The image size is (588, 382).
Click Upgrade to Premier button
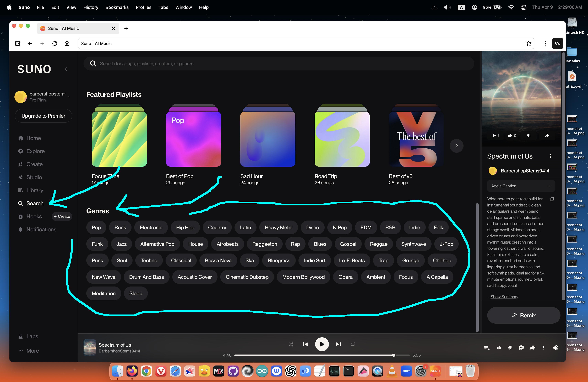point(43,116)
